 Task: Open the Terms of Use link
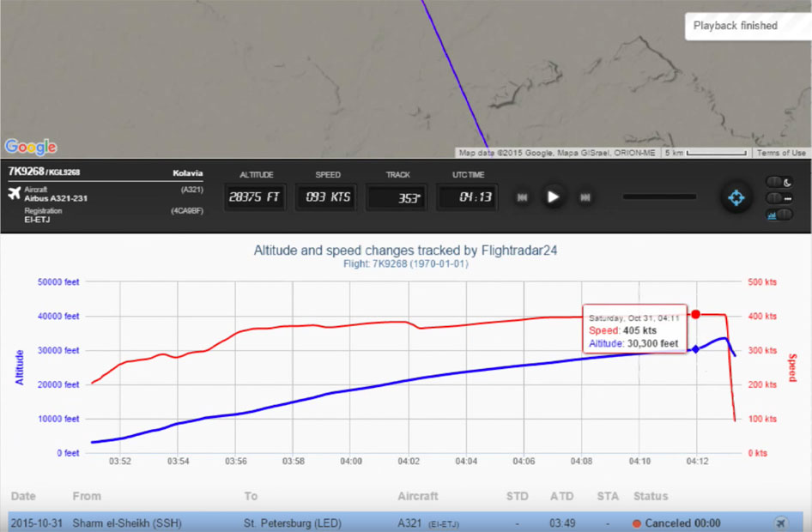point(781,153)
